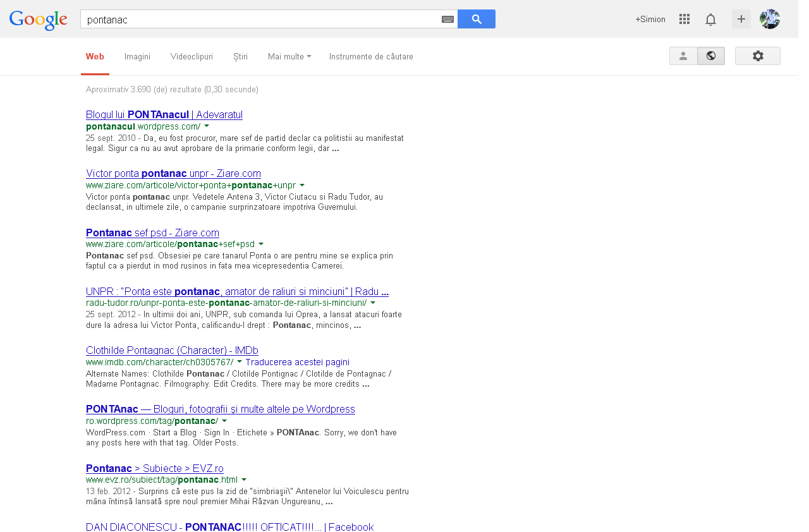
Task: Switch to the Videoclipuri tab
Action: pos(192,57)
